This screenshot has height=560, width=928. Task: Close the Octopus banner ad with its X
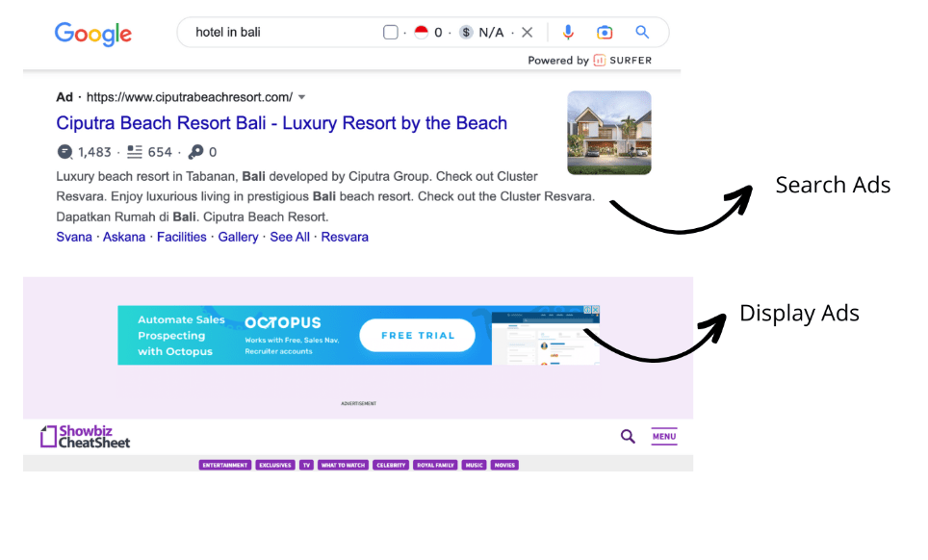pos(596,309)
